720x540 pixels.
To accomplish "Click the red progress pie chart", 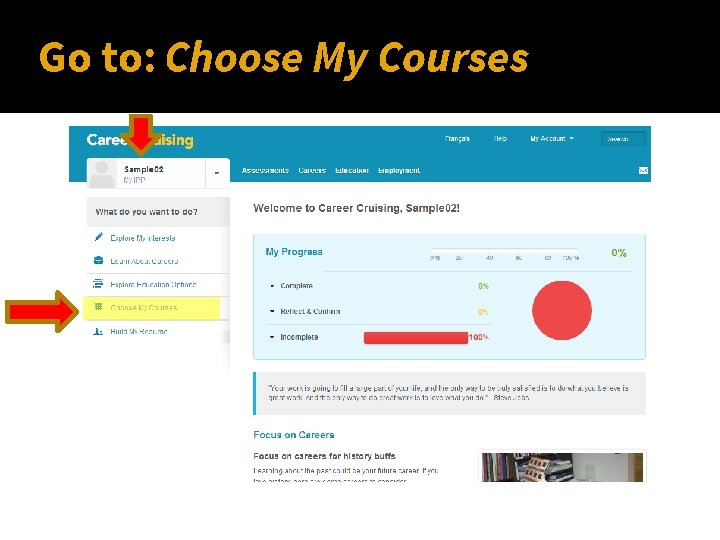I will point(562,310).
